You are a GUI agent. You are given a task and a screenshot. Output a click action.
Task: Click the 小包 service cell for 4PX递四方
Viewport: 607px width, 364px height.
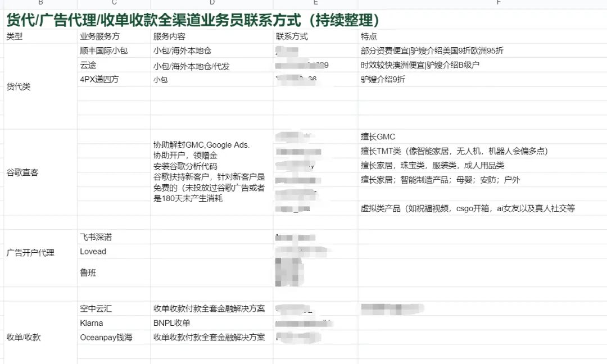click(x=212, y=79)
